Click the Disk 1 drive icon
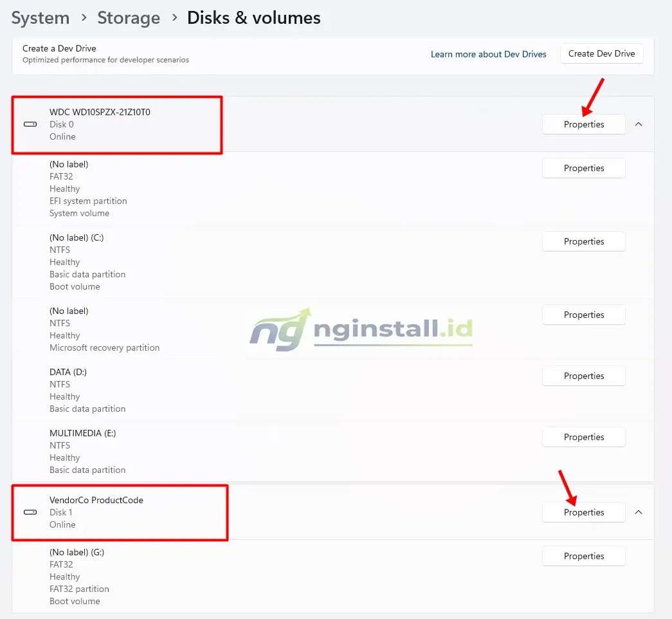672x619 pixels. pos(30,512)
